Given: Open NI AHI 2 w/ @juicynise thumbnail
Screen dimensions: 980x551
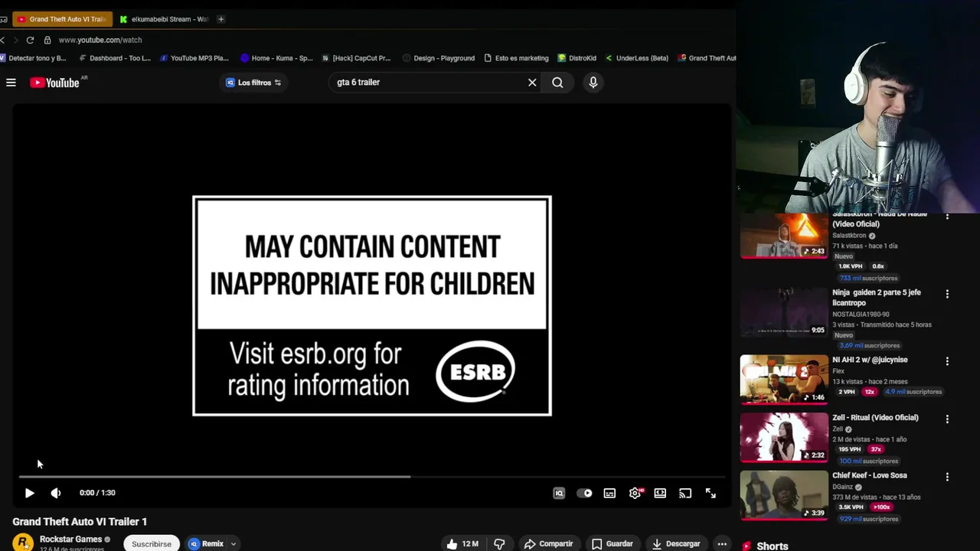Looking at the screenshot, I should pyautogui.click(x=784, y=380).
